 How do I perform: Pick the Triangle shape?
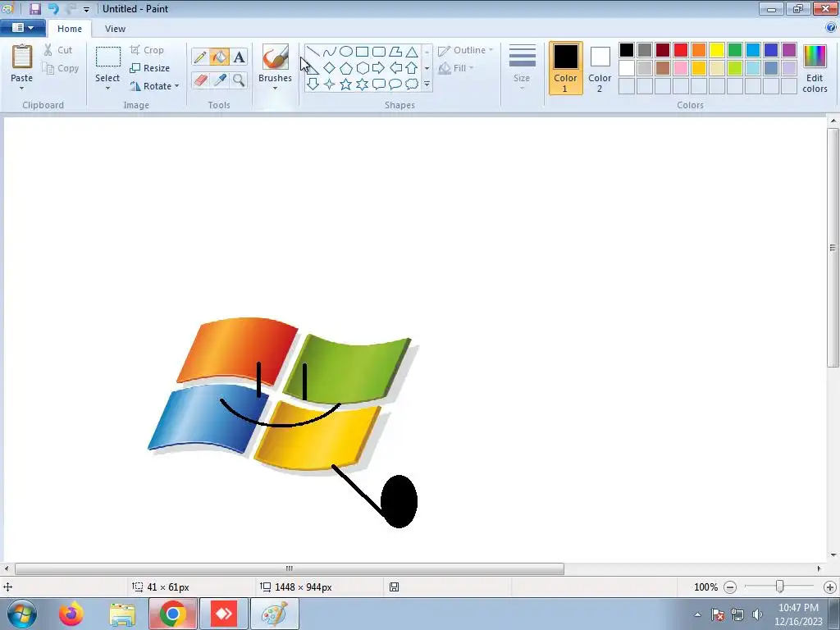pyautogui.click(x=412, y=52)
